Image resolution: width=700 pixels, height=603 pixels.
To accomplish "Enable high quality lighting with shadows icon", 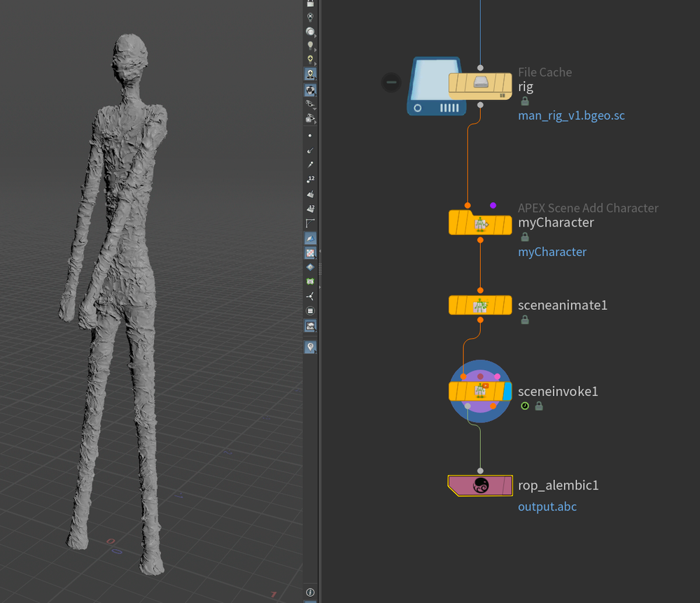I will point(310,73).
